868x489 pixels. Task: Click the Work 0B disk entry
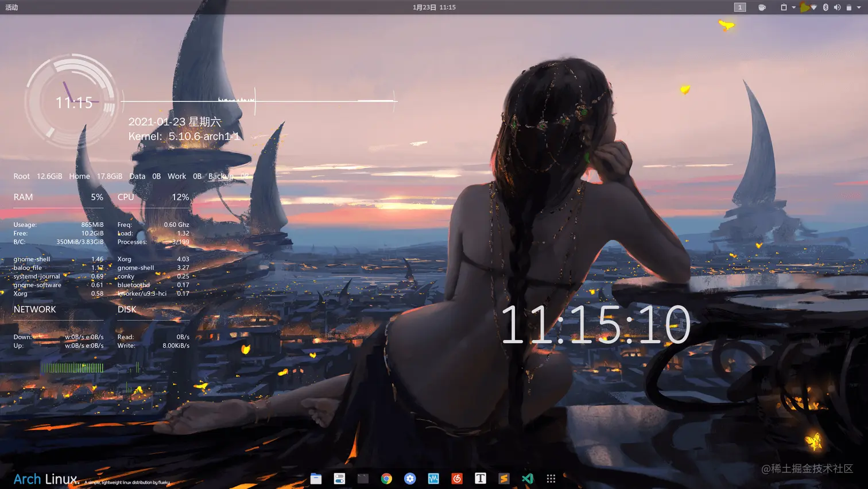(x=184, y=176)
